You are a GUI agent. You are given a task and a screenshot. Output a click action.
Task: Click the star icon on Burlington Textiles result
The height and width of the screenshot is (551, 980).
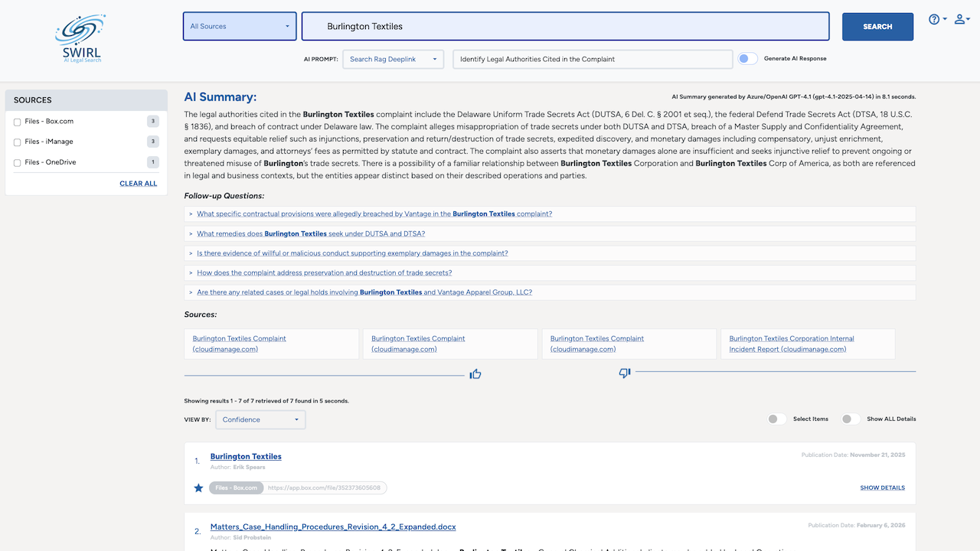point(198,487)
